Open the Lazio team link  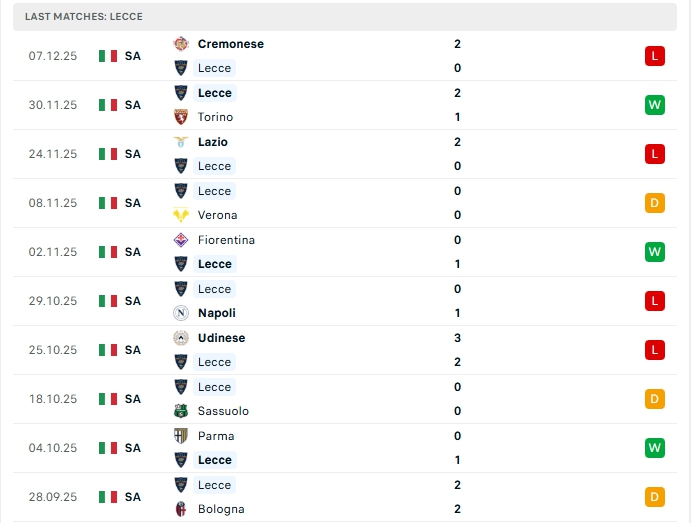point(214,142)
